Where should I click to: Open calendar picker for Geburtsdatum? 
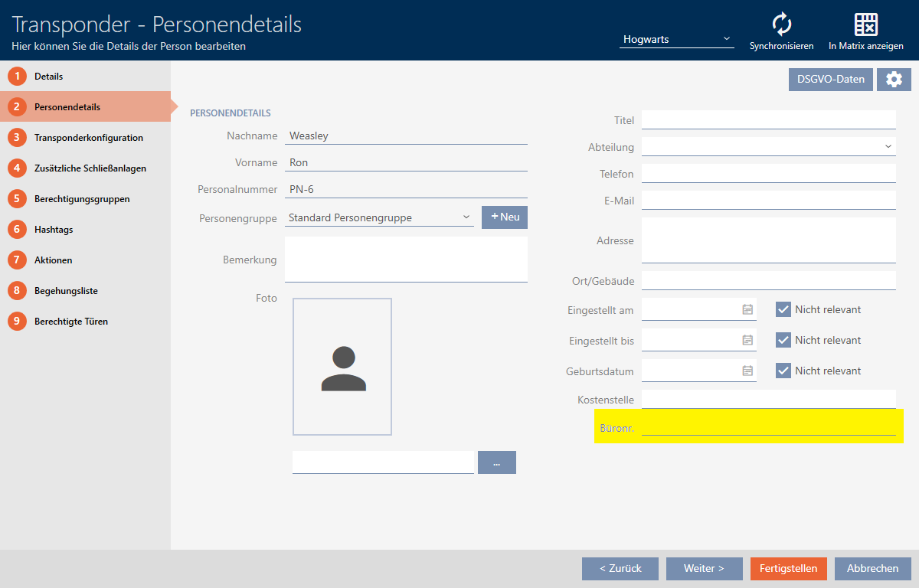(x=747, y=371)
